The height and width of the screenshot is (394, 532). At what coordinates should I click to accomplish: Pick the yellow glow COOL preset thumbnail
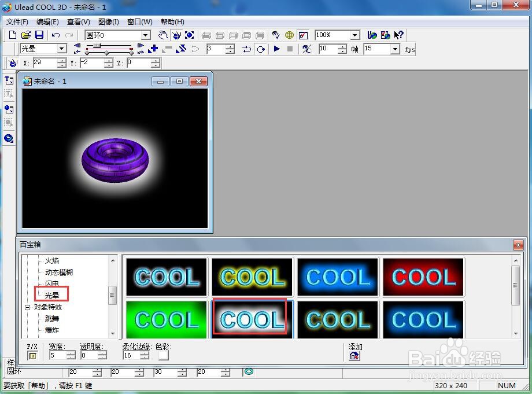[252, 277]
